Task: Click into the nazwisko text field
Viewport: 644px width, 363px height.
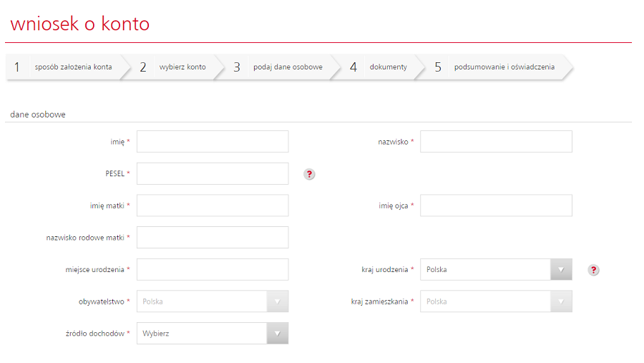Action: click(x=496, y=142)
